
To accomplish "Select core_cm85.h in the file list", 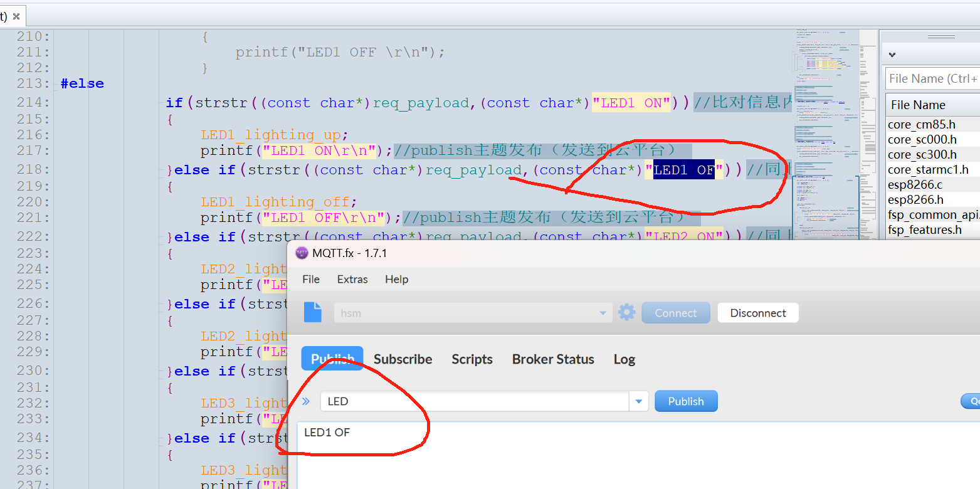I will point(922,124).
